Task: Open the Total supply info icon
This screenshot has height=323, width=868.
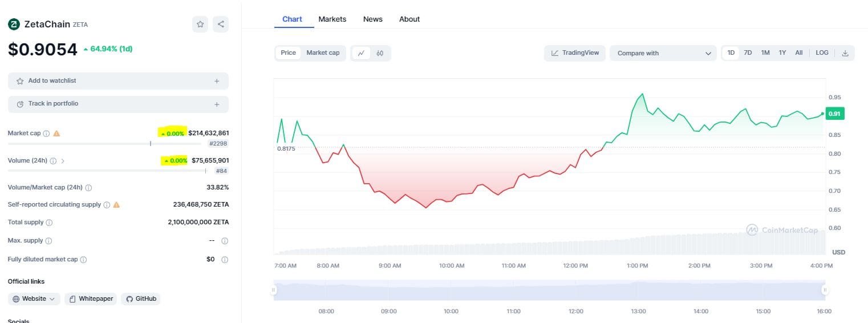Action: tap(49, 223)
